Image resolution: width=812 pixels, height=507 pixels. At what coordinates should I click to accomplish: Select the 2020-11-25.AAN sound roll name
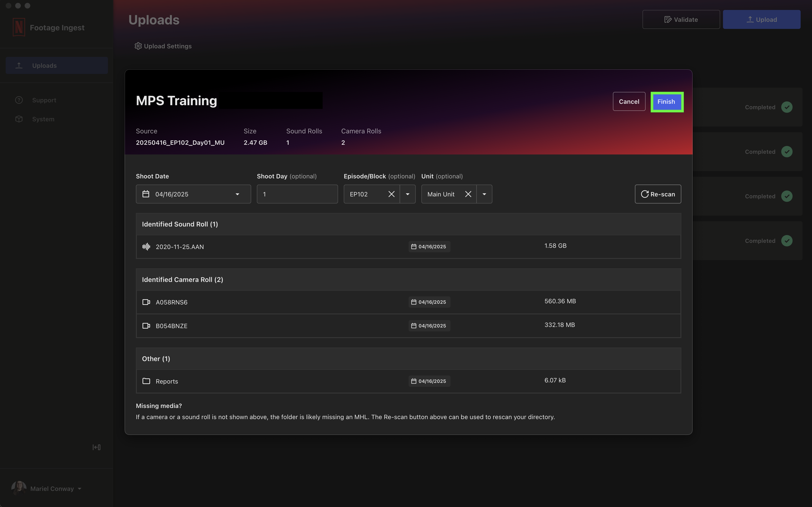click(180, 247)
